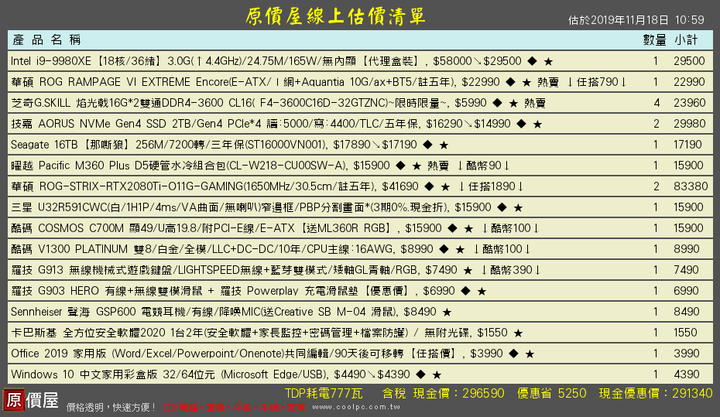Click the 產品名稱 column header
720x417 pixels.
pyautogui.click(x=46, y=40)
